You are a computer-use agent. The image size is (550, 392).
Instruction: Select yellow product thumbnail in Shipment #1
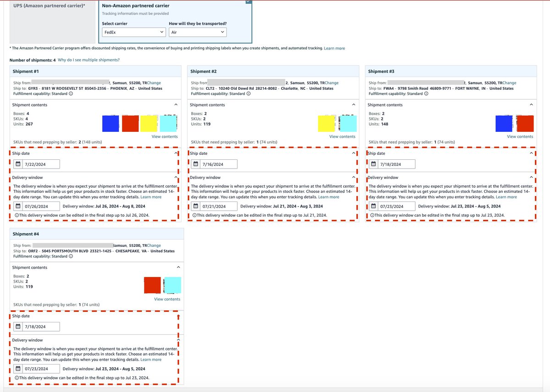149,124
